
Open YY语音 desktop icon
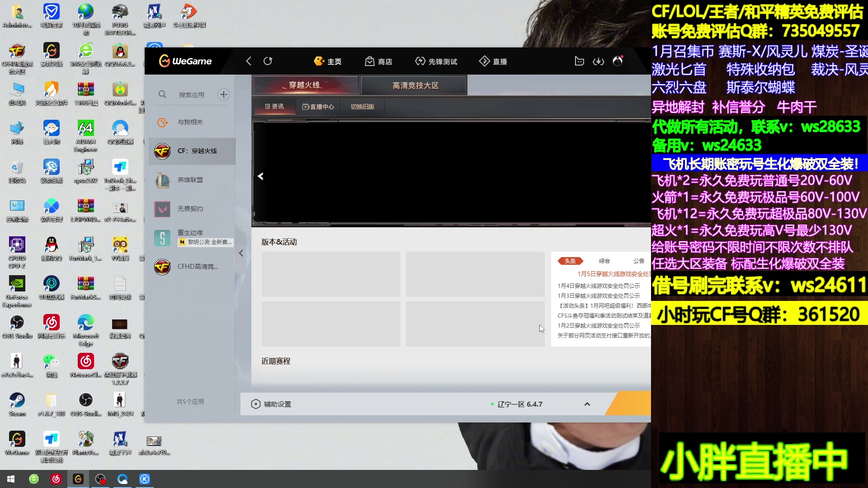[120, 249]
